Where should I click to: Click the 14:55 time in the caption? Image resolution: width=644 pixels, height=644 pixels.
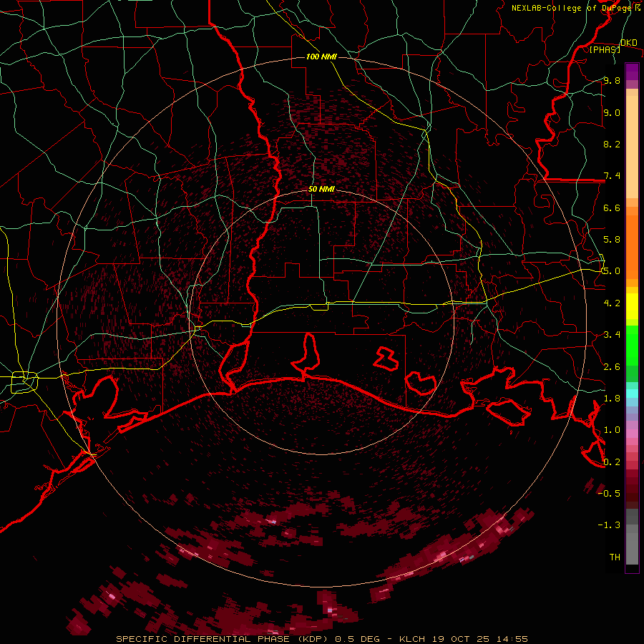click(511, 639)
